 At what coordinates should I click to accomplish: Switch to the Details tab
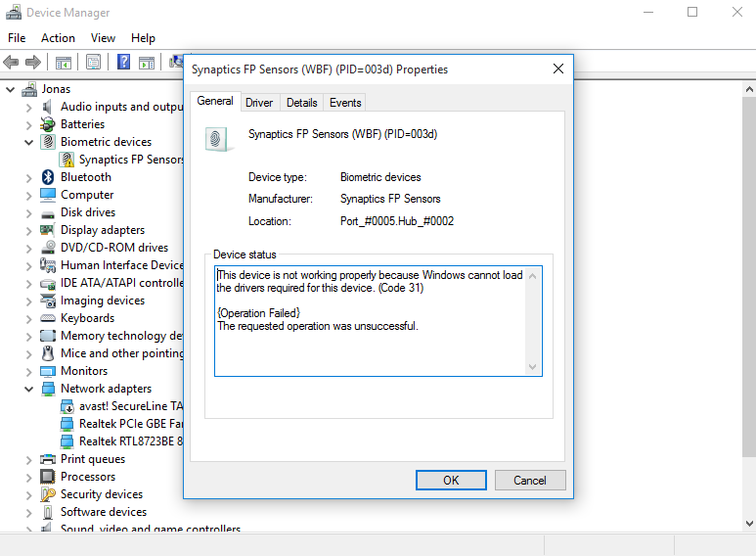[302, 103]
